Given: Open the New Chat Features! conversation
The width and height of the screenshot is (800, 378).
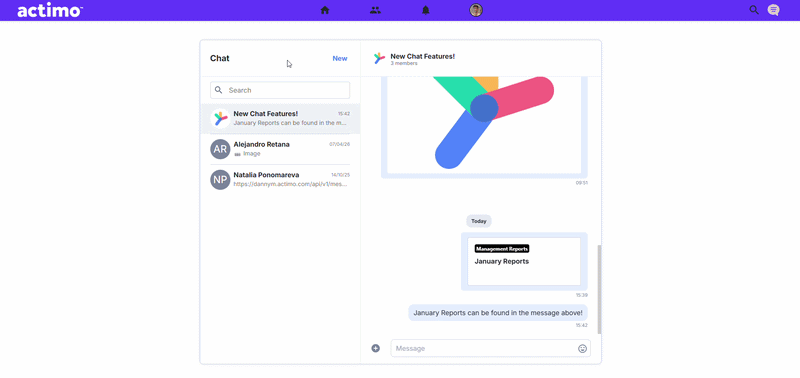Looking at the screenshot, I should point(280,118).
